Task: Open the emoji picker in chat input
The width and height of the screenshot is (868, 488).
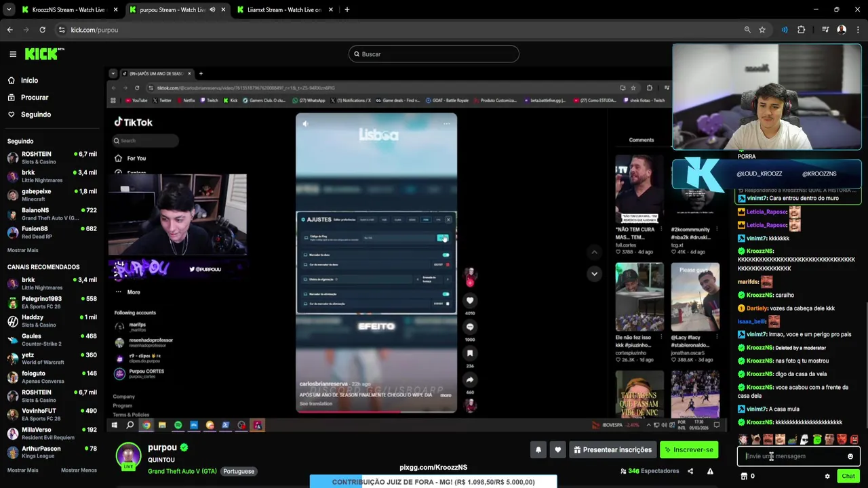Action: tap(850, 456)
